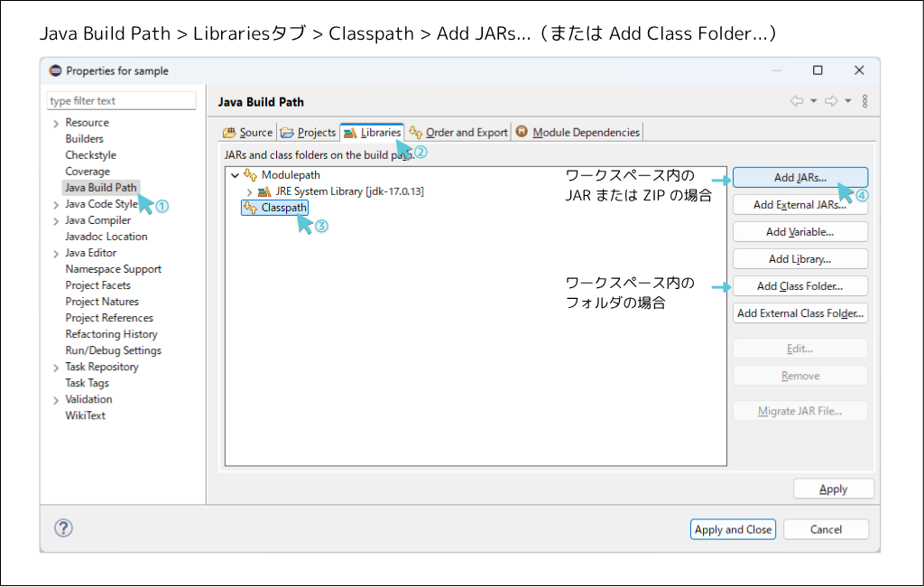Image resolution: width=924 pixels, height=587 pixels.
Task: Click the Modulepath node icon
Action: point(251,175)
